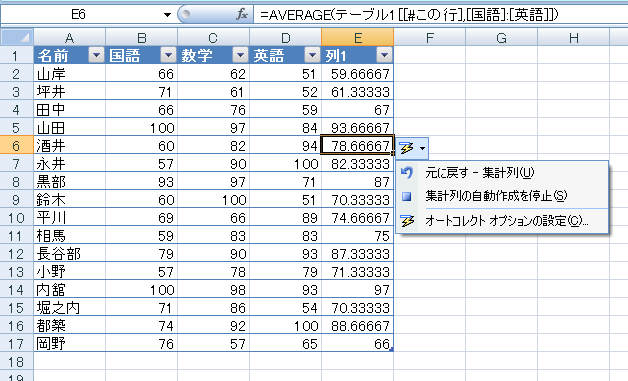The image size is (628, 381).
Task: Click the 列1 cell showing 74.66667
Action: (358, 218)
